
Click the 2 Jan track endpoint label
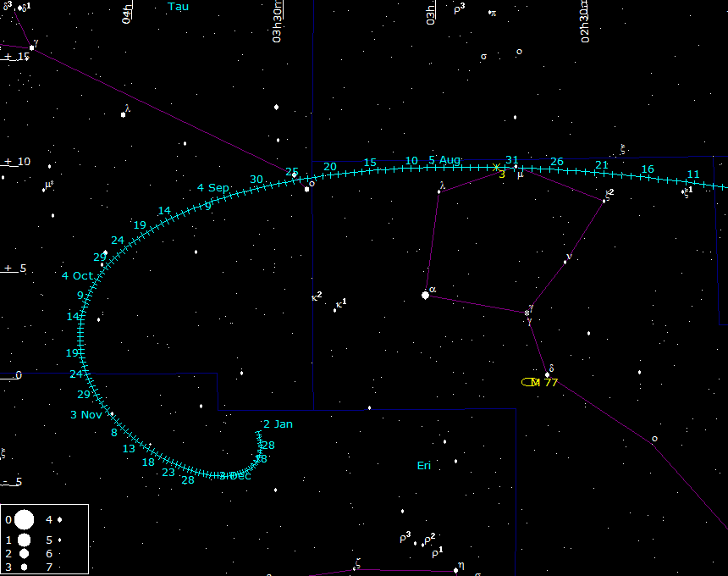tap(279, 424)
